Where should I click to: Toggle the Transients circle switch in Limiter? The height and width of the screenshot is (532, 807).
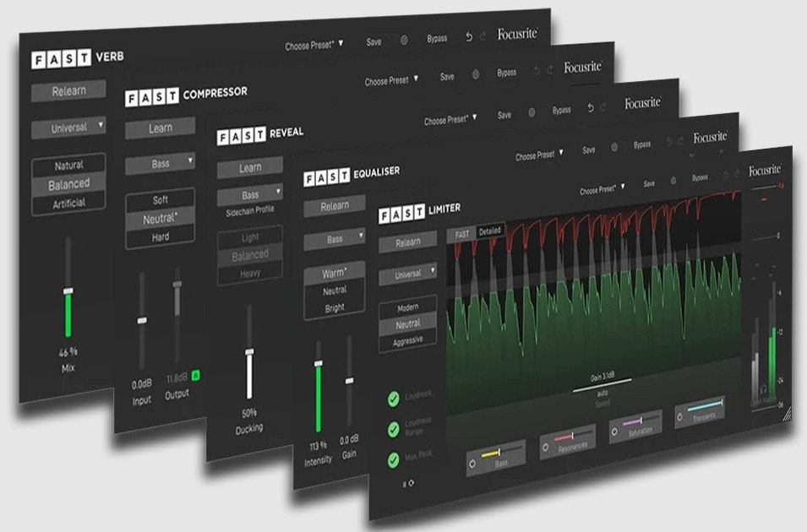pyautogui.click(x=679, y=417)
